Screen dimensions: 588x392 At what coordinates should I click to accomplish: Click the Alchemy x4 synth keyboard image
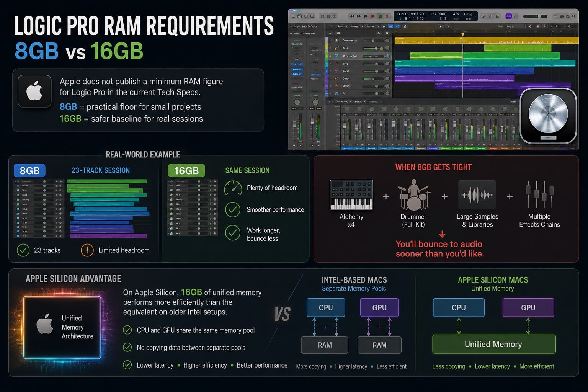(x=351, y=195)
